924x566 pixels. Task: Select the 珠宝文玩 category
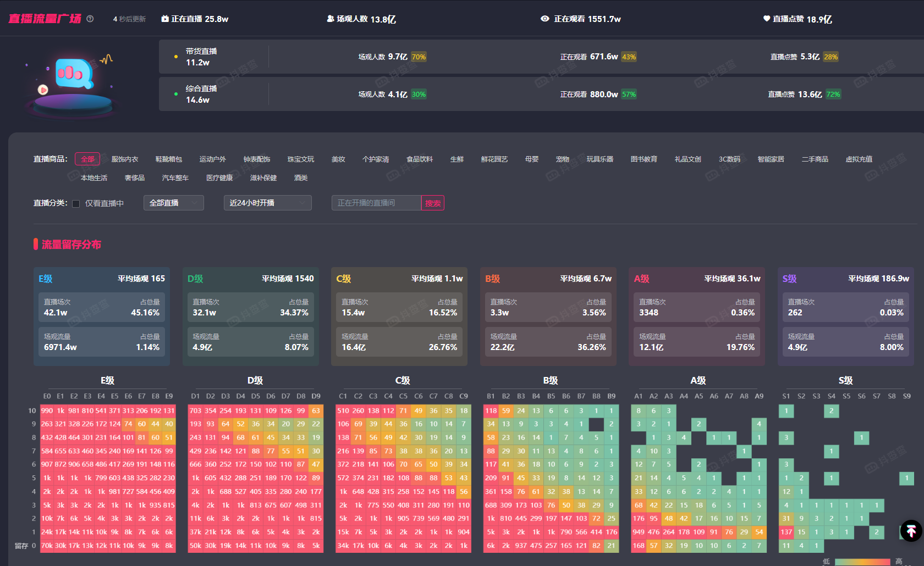click(x=301, y=159)
